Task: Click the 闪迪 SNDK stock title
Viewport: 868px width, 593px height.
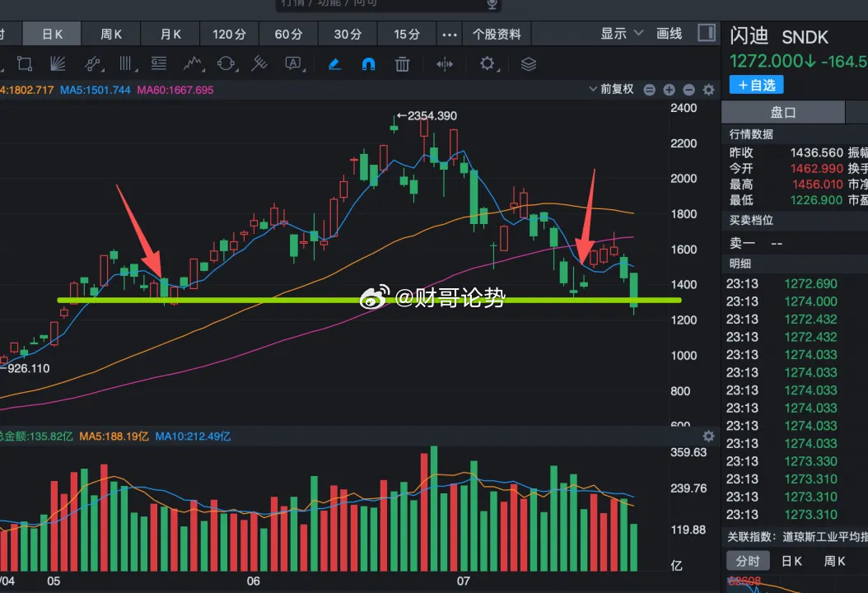Action: pyautogui.click(x=779, y=36)
